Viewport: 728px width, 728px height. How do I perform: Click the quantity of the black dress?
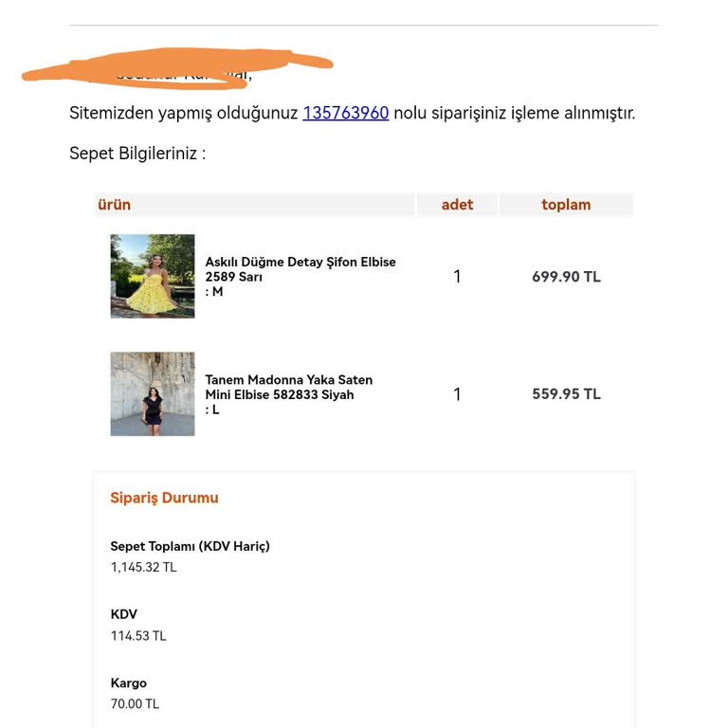point(457,394)
